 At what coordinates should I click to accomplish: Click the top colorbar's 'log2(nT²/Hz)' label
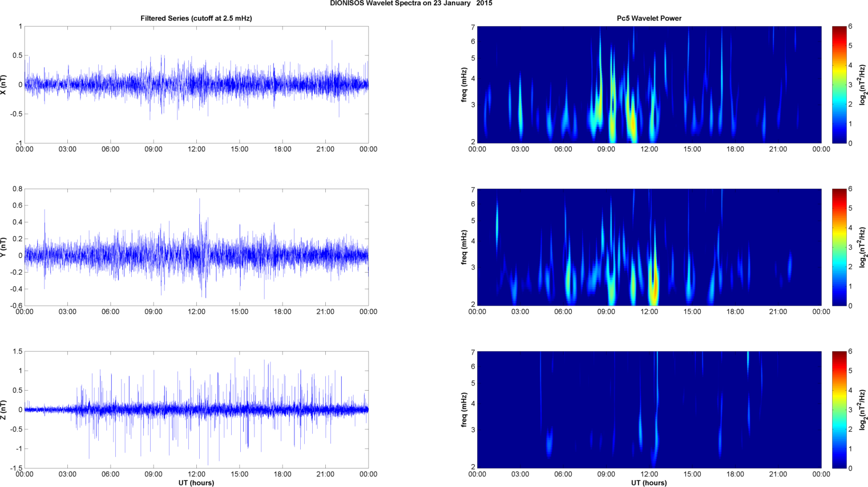tap(864, 84)
